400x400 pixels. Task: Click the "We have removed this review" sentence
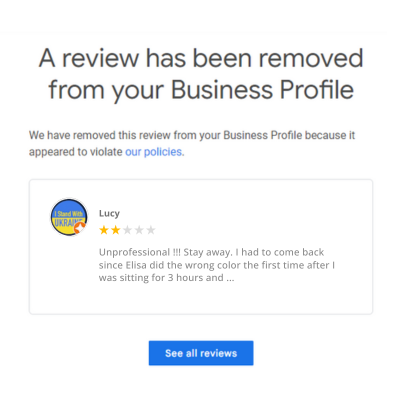192,144
